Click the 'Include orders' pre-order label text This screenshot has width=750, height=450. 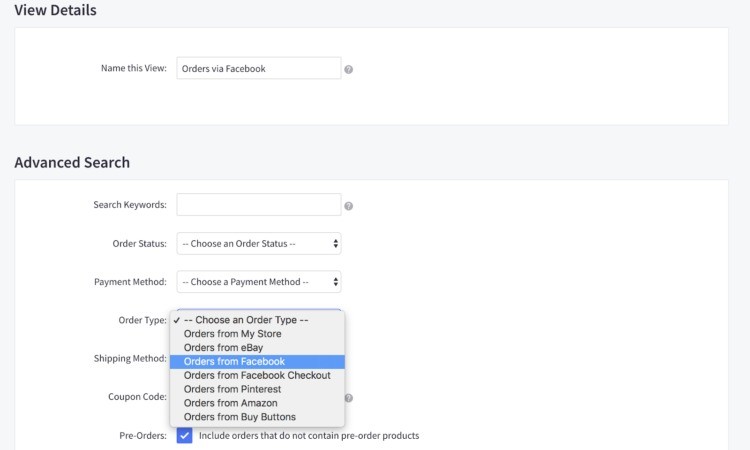(308, 435)
